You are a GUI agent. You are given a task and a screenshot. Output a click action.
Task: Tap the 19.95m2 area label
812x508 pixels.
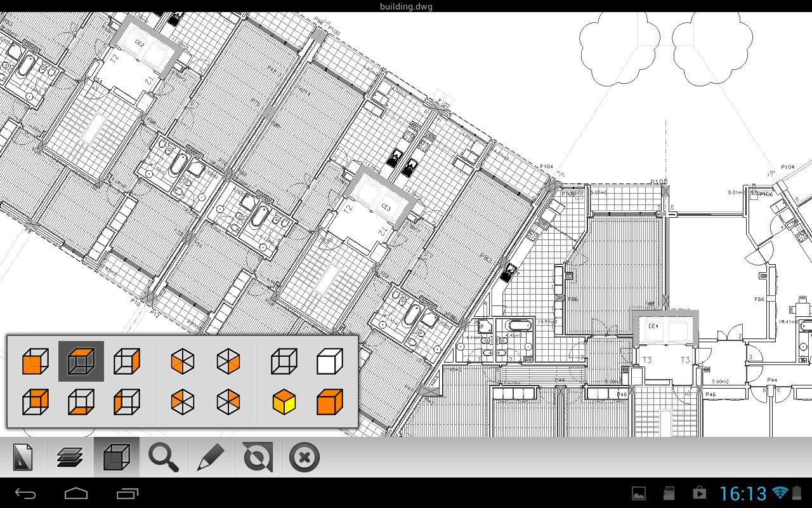[x=546, y=321]
